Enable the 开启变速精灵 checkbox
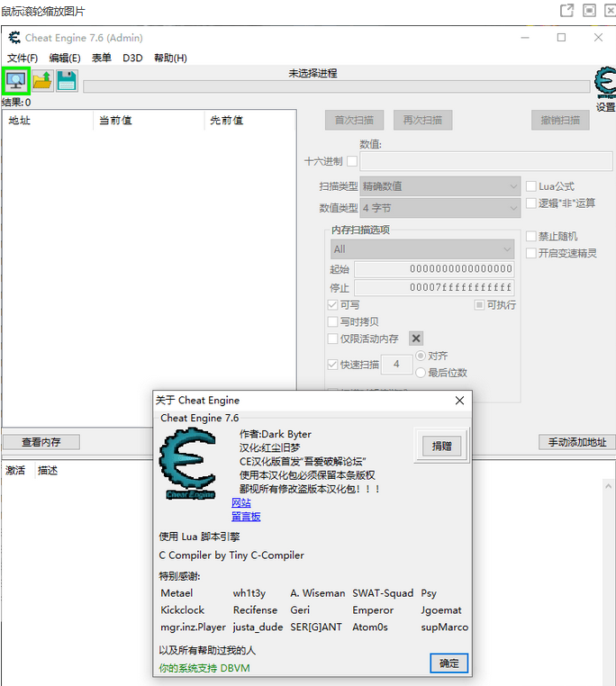The height and width of the screenshot is (686, 616). (x=531, y=253)
